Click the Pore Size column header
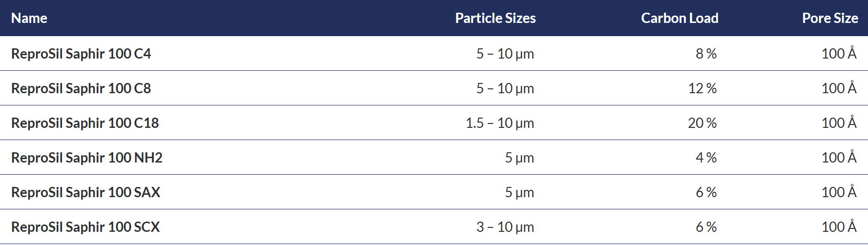The height and width of the screenshot is (245, 868). [830, 18]
